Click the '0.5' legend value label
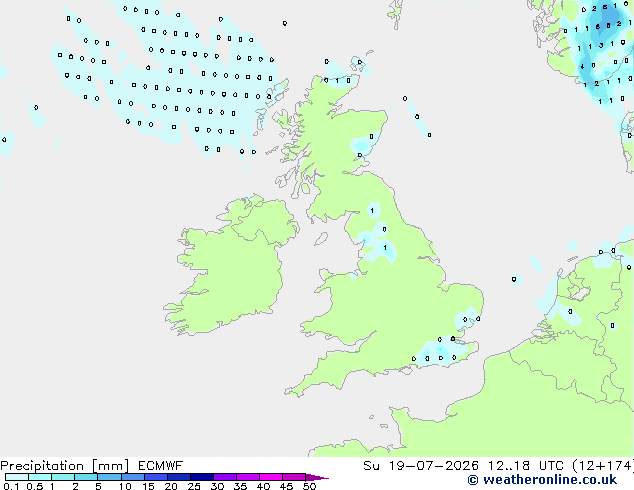 (x=35, y=486)
